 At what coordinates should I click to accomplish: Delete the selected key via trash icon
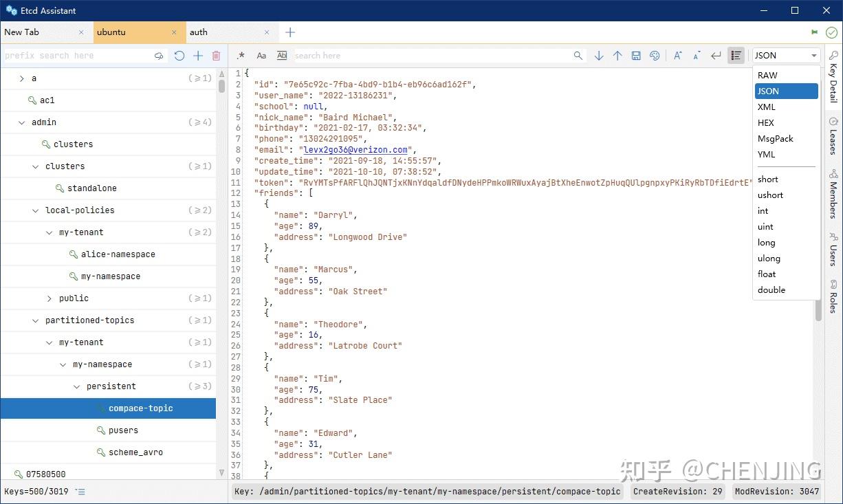click(215, 55)
